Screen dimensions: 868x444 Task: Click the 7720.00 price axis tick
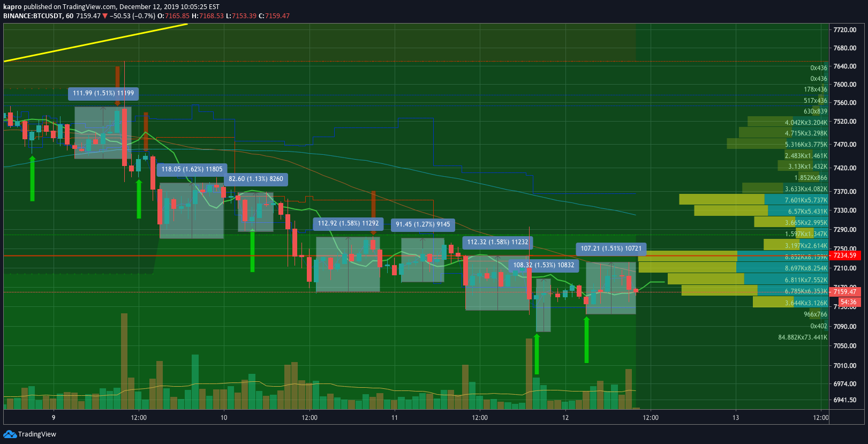[x=845, y=30]
